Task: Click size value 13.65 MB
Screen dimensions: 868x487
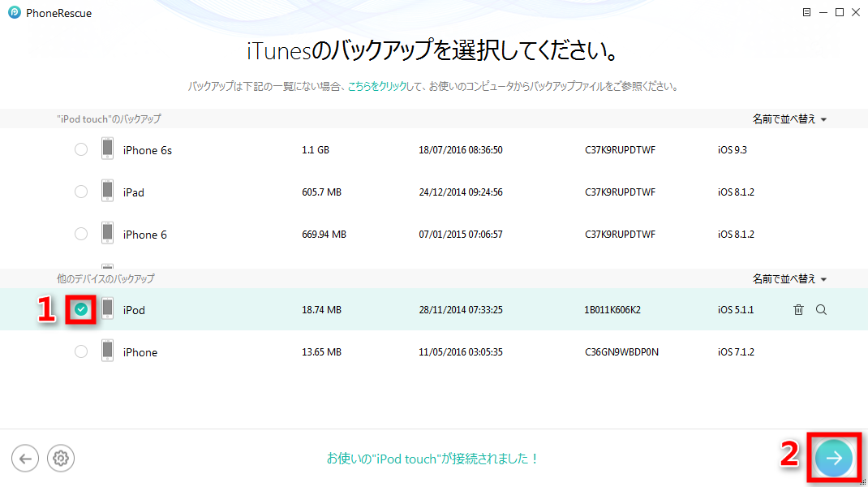Action: (321, 351)
